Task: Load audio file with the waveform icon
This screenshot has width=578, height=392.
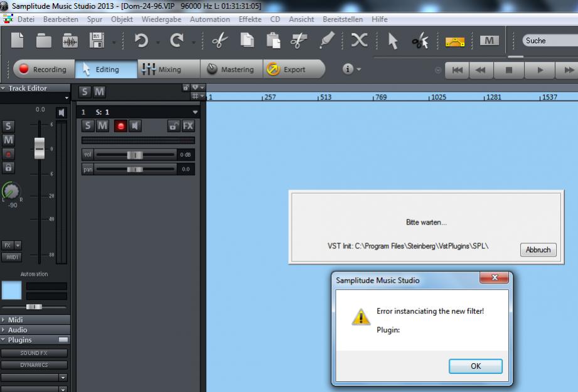Action: coord(70,41)
